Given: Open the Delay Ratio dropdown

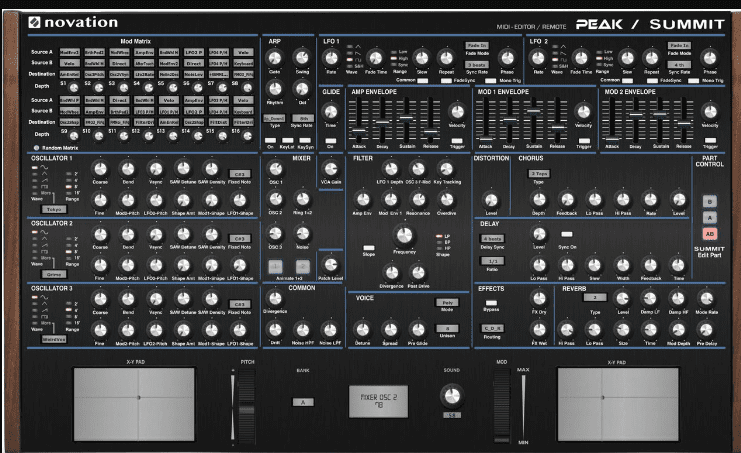Looking at the screenshot, I should click(492, 261).
